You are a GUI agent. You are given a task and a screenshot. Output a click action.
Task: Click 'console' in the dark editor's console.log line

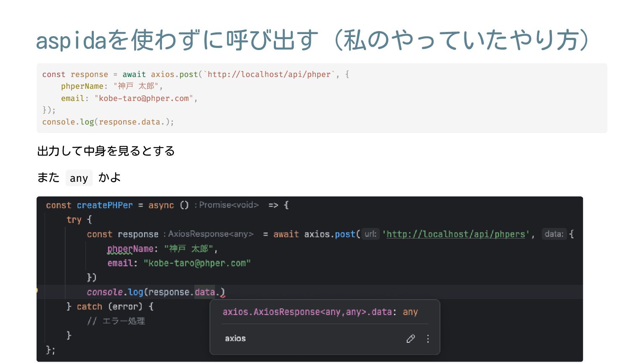[x=105, y=292]
